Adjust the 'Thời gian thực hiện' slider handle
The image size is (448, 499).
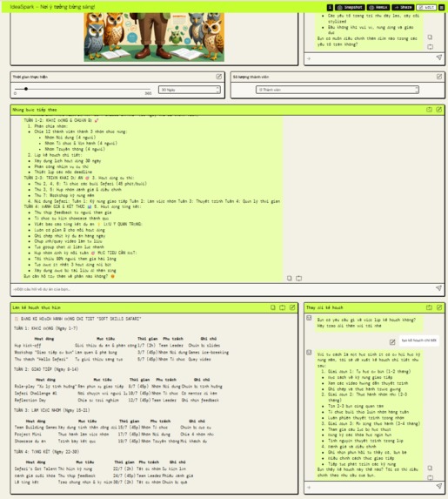click(x=26, y=89)
